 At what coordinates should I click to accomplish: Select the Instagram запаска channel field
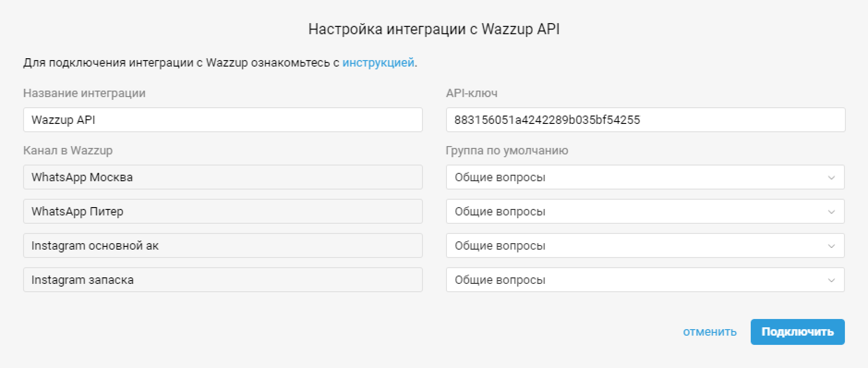tap(223, 280)
